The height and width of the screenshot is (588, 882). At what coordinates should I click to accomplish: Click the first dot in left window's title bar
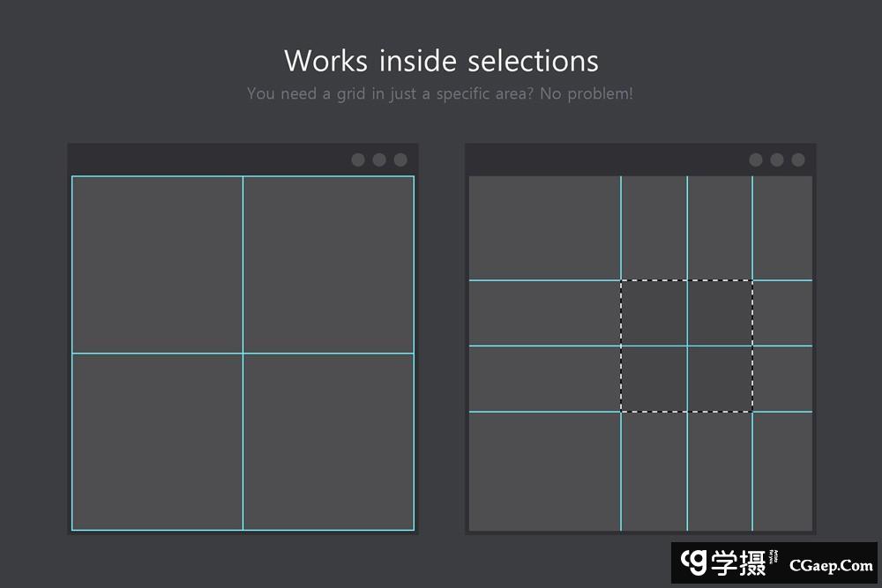pos(358,160)
